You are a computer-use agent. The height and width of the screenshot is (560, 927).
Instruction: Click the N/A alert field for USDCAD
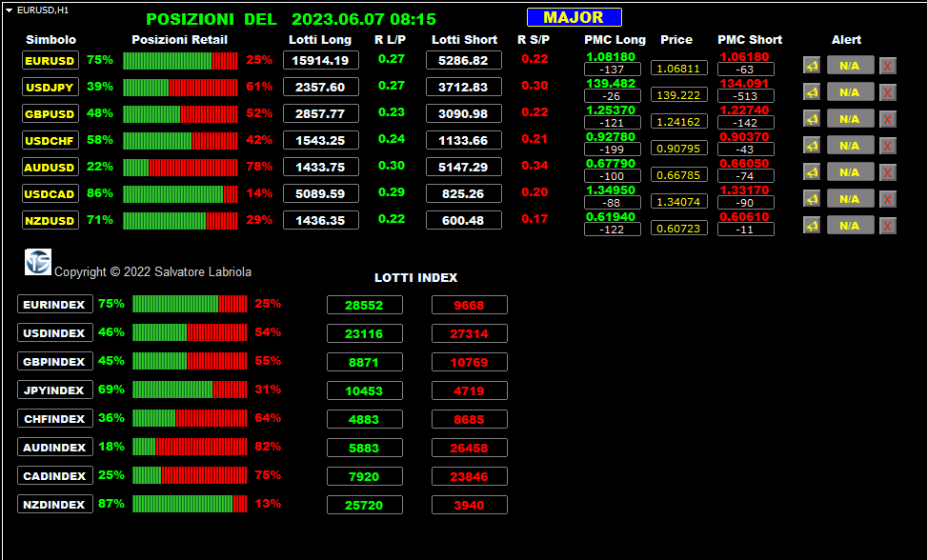[x=850, y=198]
